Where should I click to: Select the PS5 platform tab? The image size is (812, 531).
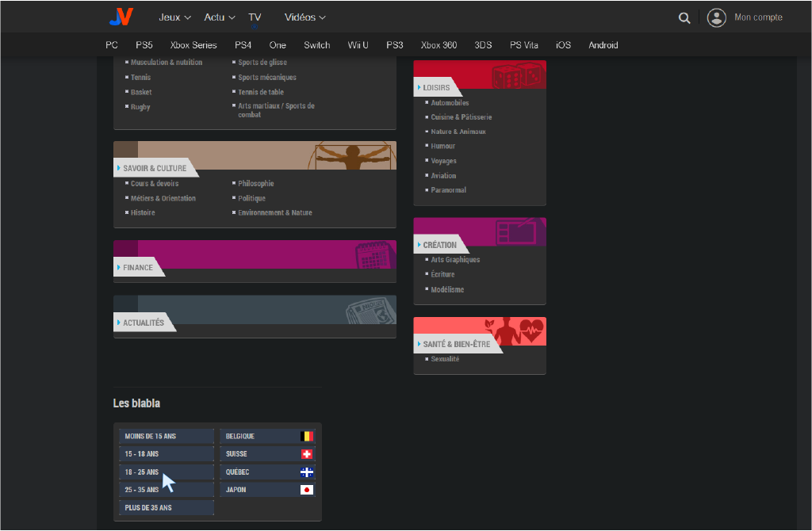pyautogui.click(x=144, y=45)
